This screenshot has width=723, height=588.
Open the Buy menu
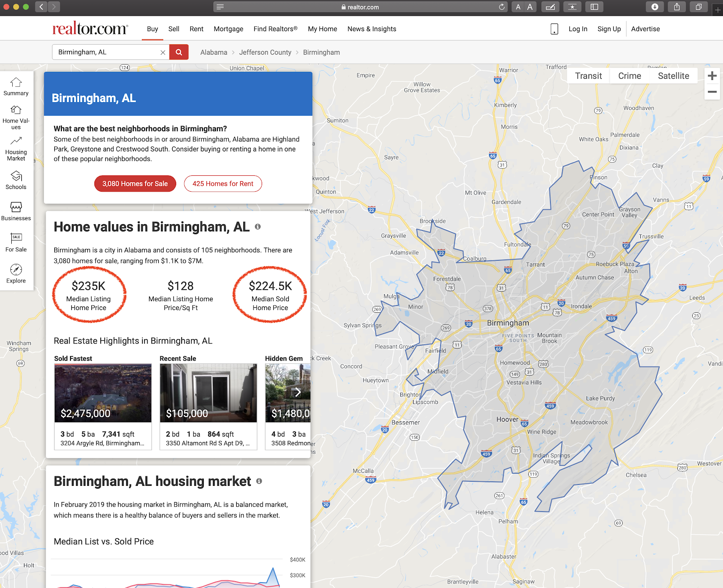pos(152,29)
